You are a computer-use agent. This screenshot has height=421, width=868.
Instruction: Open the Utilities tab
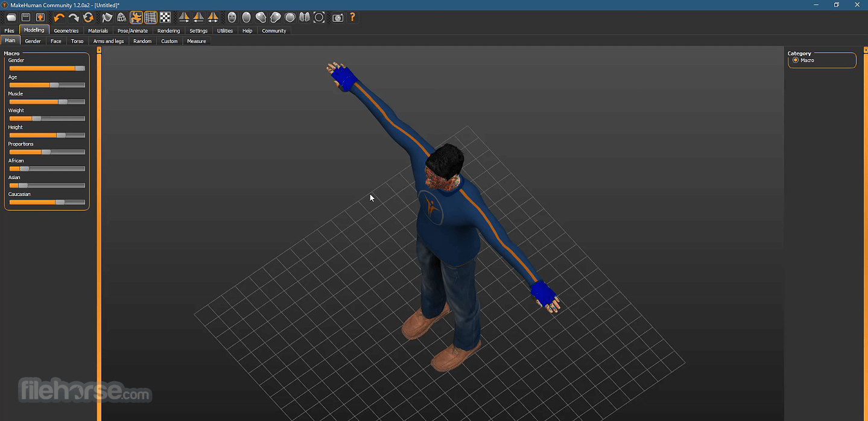(225, 31)
